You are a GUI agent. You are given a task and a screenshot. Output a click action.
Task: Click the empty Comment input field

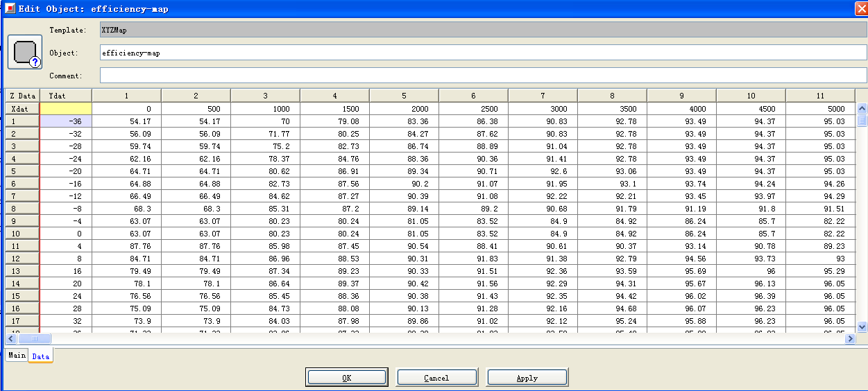(483, 75)
